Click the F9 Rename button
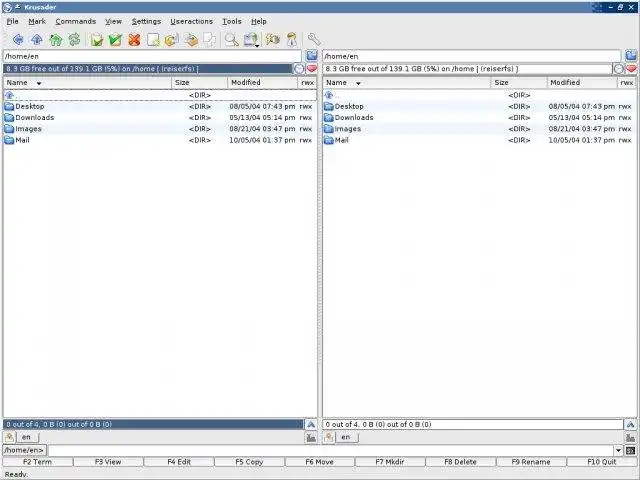This screenshot has width=640, height=480. coord(531,462)
